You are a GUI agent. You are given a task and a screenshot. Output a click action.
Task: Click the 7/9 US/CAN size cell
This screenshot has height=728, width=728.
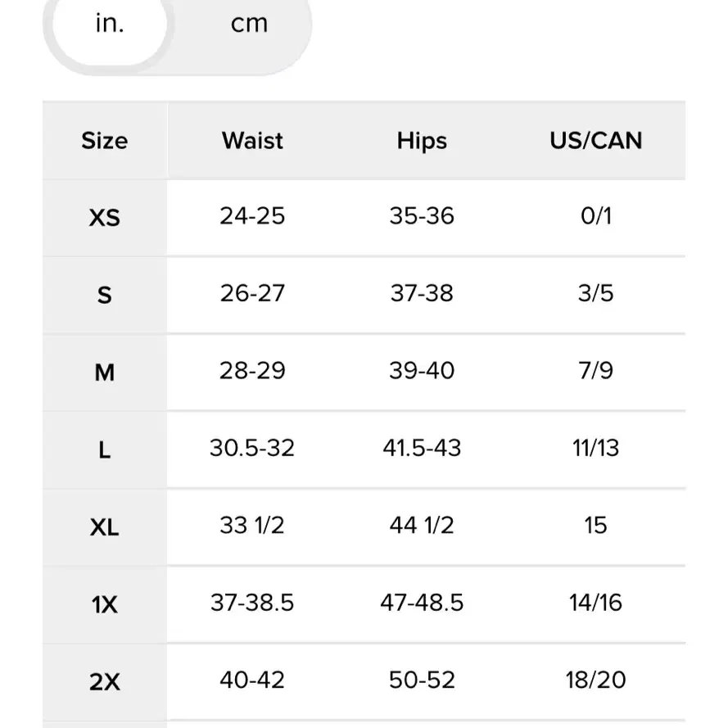(595, 370)
